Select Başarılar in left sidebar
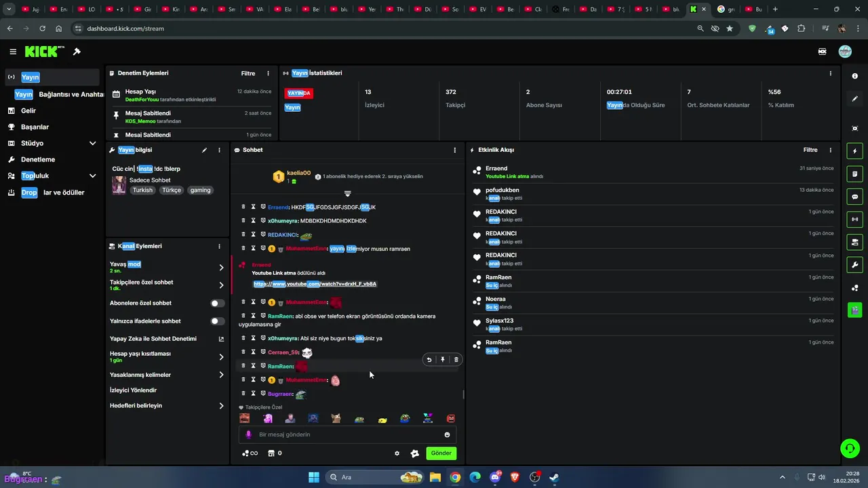This screenshot has width=868, height=488. coord(53,127)
